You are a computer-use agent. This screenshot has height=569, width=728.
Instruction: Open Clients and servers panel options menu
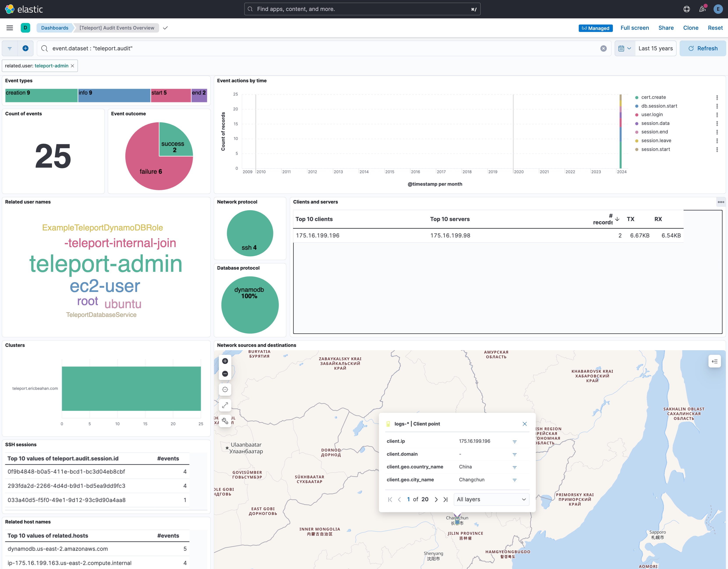coord(721,202)
